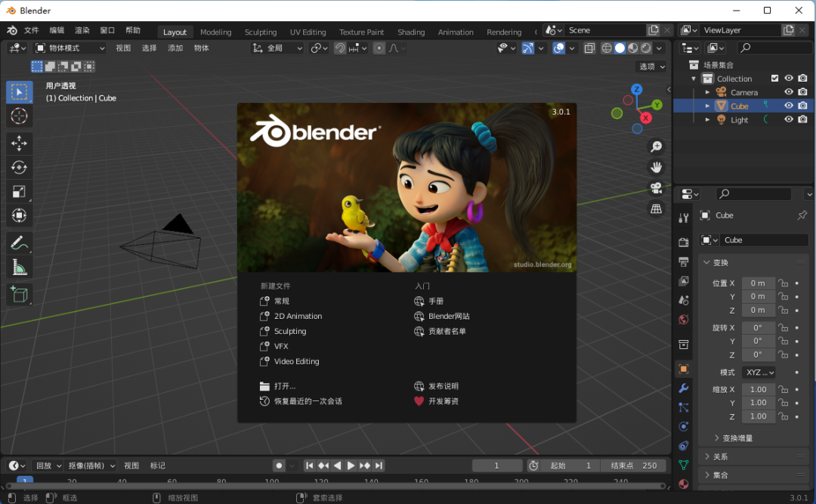Switch perspective/orthographic grid icon

(657, 209)
